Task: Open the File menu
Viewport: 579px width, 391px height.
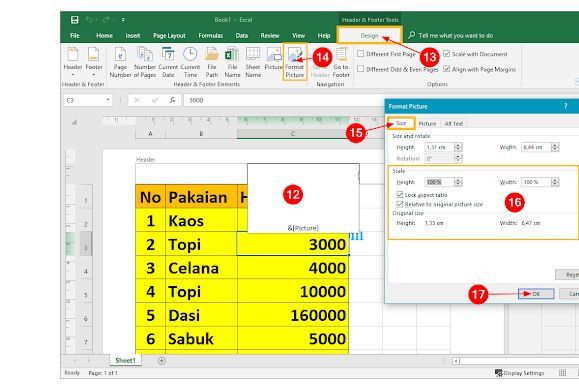Action: 75,35
